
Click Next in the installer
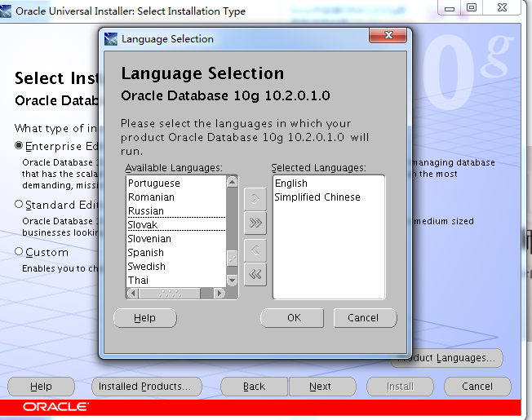(322, 387)
